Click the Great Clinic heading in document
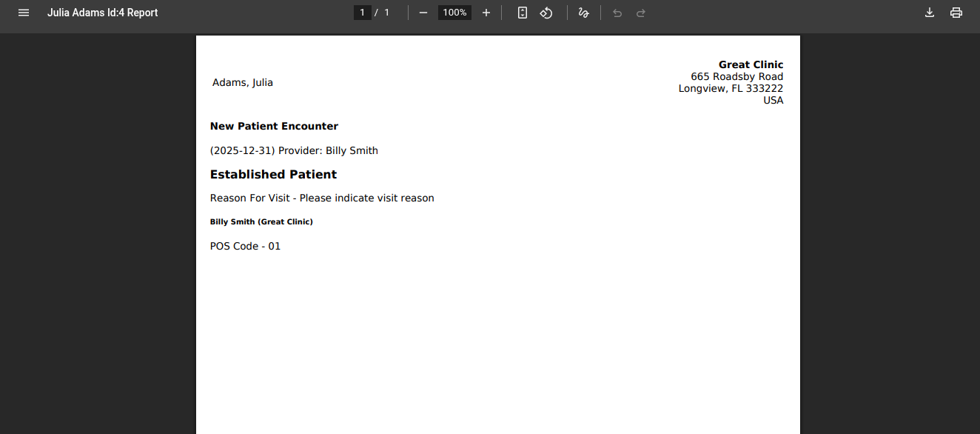The width and height of the screenshot is (980, 434). [751, 64]
